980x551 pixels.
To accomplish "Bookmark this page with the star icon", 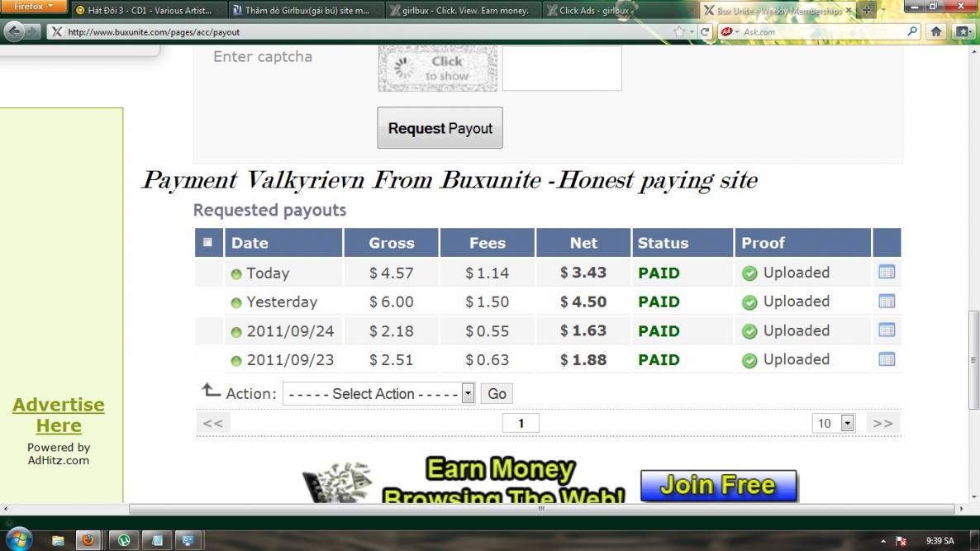I will coord(678,31).
